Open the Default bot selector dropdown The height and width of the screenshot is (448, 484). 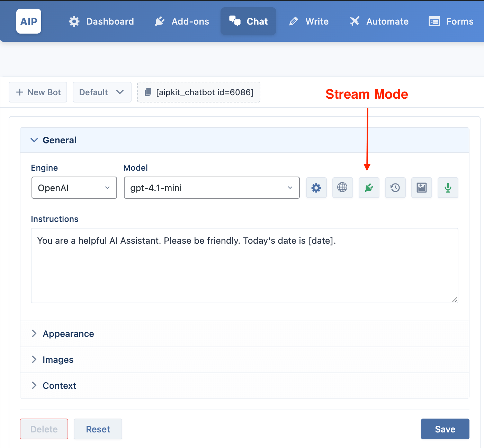pyautogui.click(x=102, y=92)
